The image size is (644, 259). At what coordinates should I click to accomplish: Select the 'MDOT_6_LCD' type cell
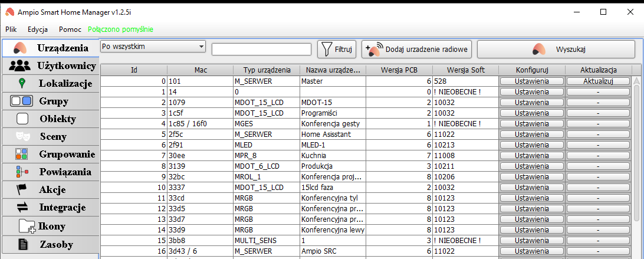click(267, 166)
